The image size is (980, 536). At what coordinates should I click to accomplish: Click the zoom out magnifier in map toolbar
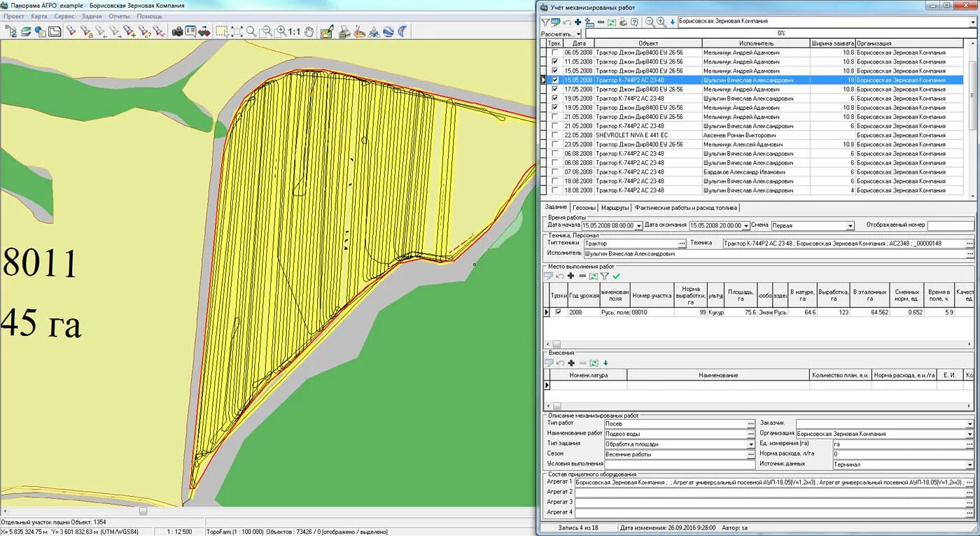(266, 31)
